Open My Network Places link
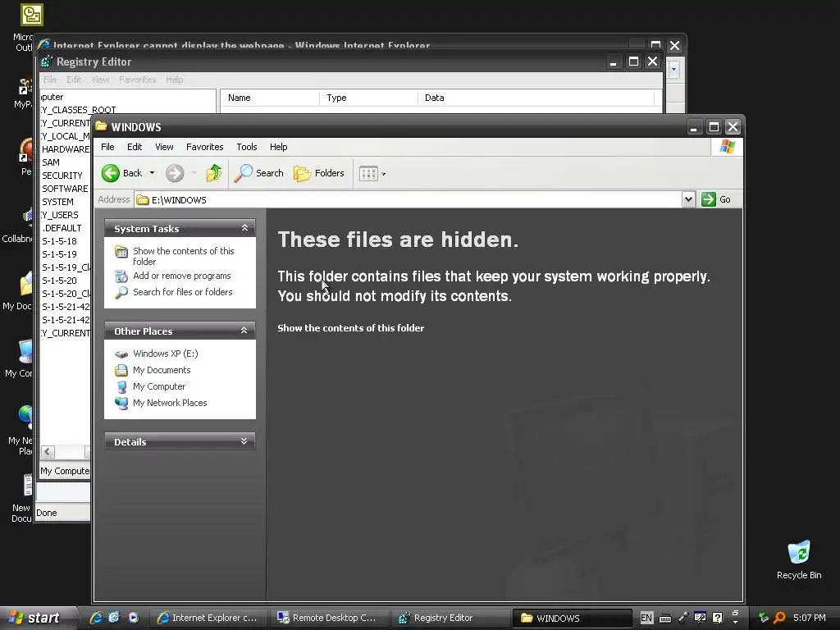This screenshot has width=840, height=630. coord(170,403)
